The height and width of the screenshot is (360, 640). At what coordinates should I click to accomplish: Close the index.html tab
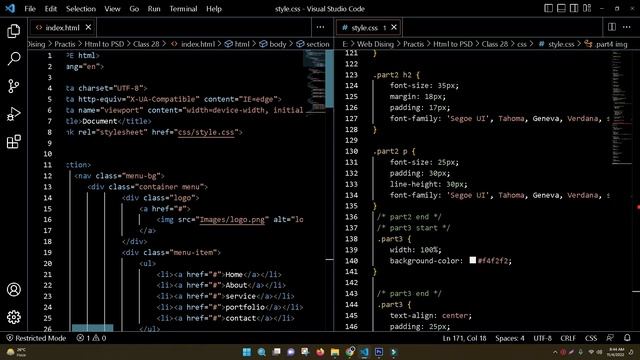[x=88, y=27]
